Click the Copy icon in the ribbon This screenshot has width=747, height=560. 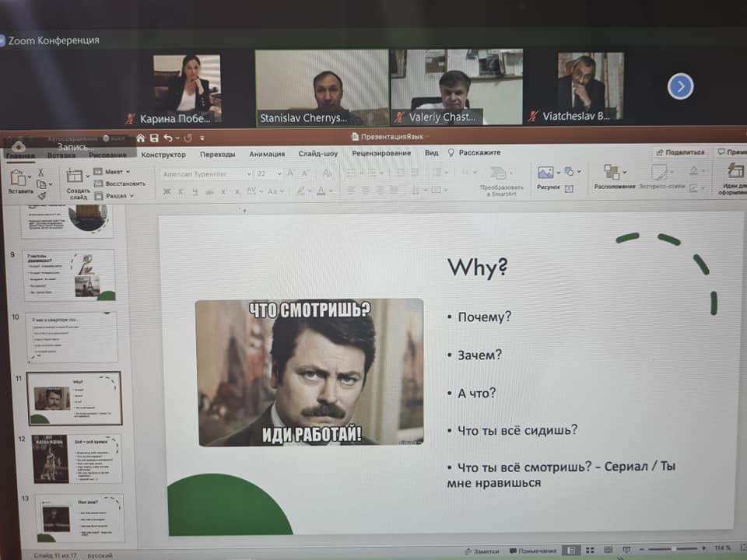pyautogui.click(x=41, y=184)
